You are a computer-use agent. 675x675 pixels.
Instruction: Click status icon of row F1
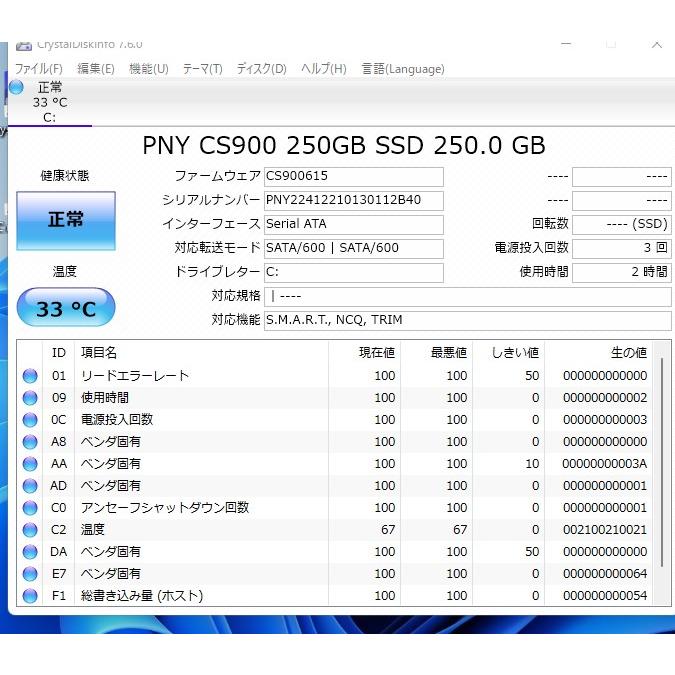point(30,596)
